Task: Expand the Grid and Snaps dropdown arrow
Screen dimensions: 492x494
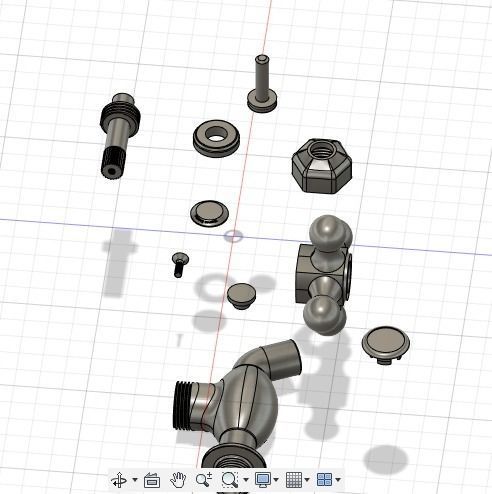Action: pyautogui.click(x=307, y=480)
